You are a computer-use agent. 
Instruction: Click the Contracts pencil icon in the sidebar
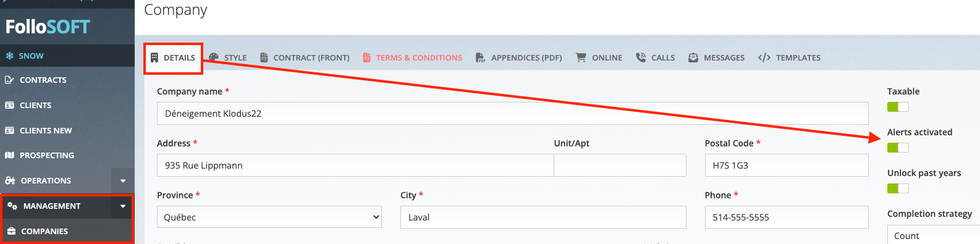[x=9, y=80]
